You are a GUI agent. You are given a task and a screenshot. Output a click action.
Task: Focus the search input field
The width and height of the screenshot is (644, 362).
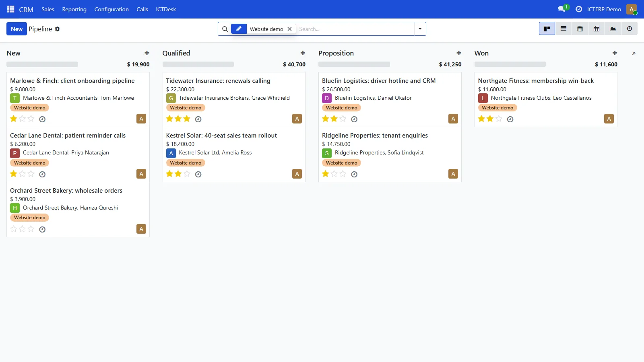(x=355, y=29)
